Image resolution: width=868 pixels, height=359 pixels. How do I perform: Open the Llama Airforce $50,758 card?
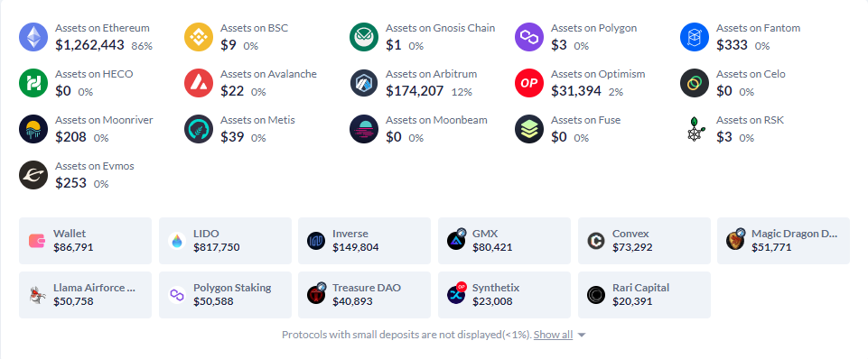pos(85,295)
